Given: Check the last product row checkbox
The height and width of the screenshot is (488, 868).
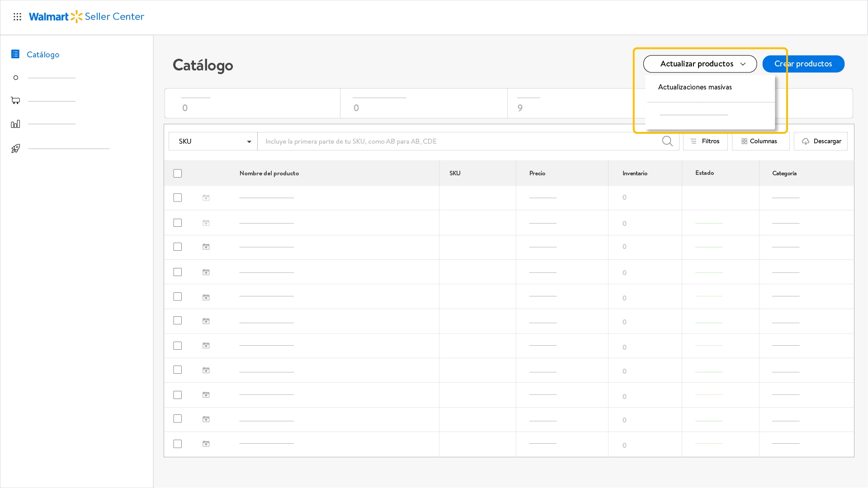Looking at the screenshot, I should (x=178, y=444).
